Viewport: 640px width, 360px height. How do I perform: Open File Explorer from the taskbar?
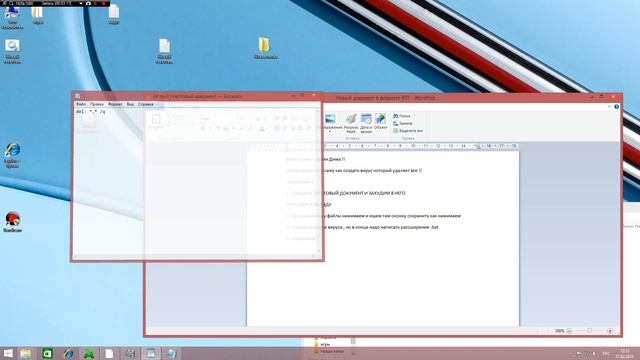(26, 353)
